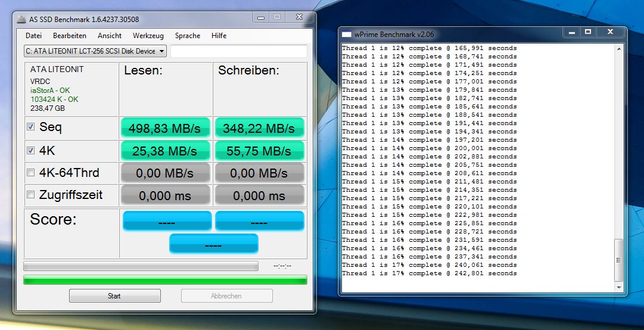Screen dimensions: 644x330
Task: Uncheck the 4K benchmark checkbox
Action: pyautogui.click(x=31, y=150)
